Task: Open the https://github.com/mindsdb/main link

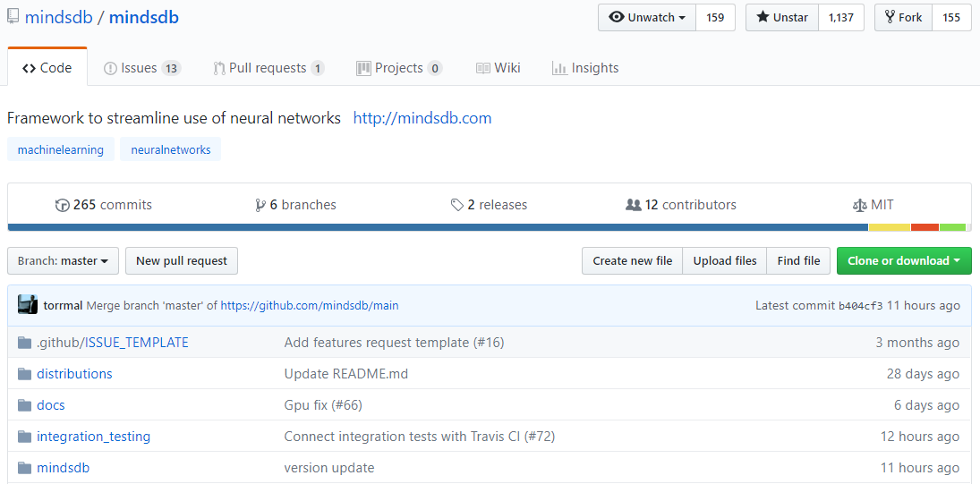Action: point(310,305)
